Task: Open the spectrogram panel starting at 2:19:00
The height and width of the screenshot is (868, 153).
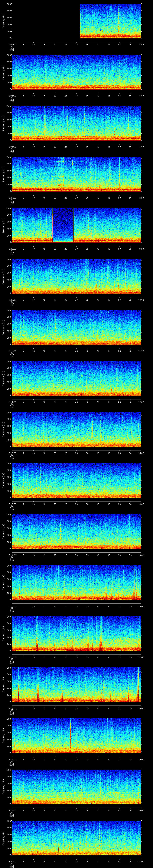Action: (77, 787)
